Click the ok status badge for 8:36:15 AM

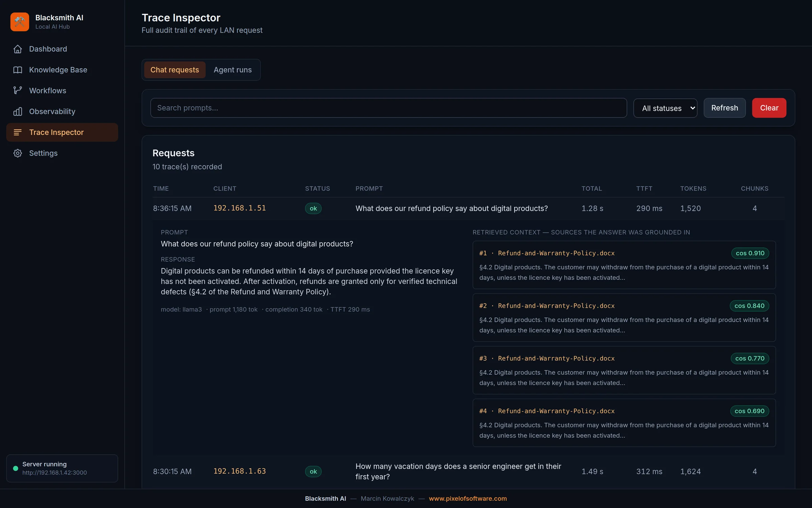click(x=313, y=208)
